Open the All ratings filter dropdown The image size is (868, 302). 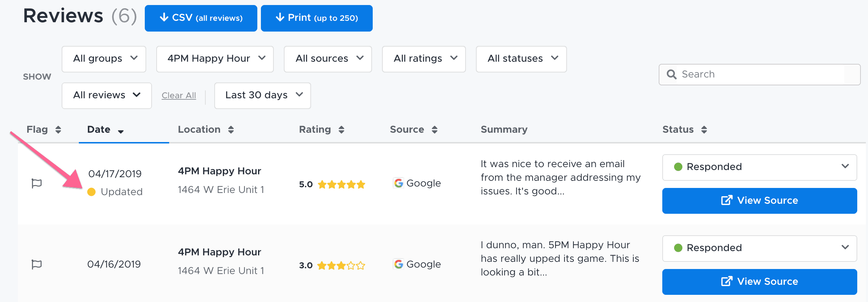423,59
